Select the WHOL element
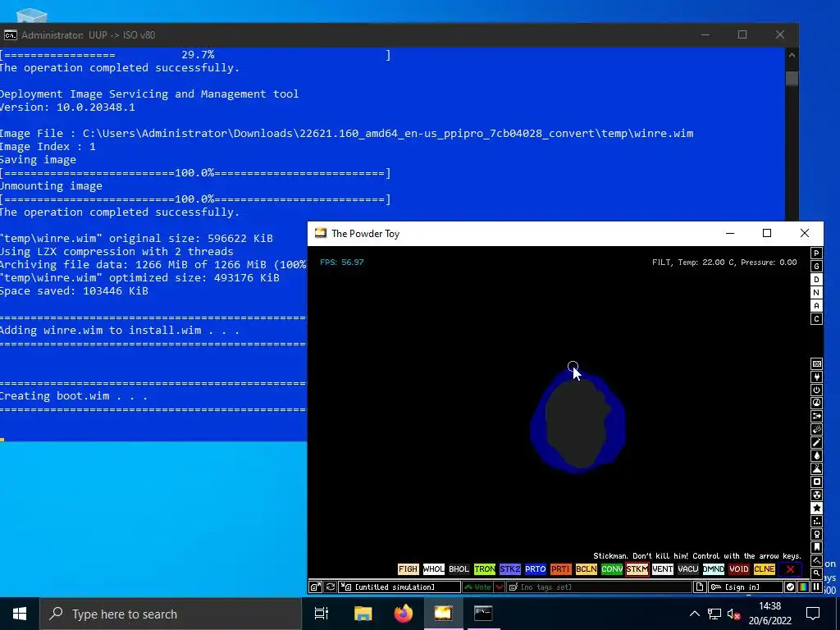 [x=433, y=569]
